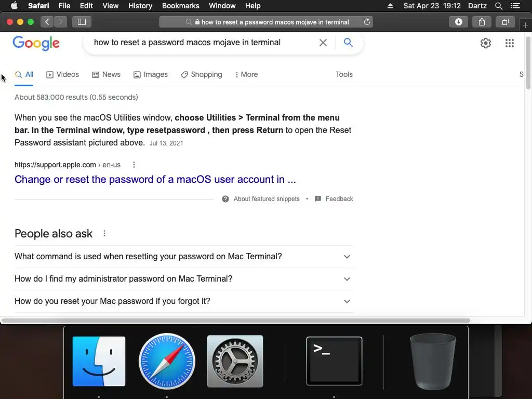Click the horizontal scrollbar at page bottom
The image size is (532, 399).
coord(236,321)
